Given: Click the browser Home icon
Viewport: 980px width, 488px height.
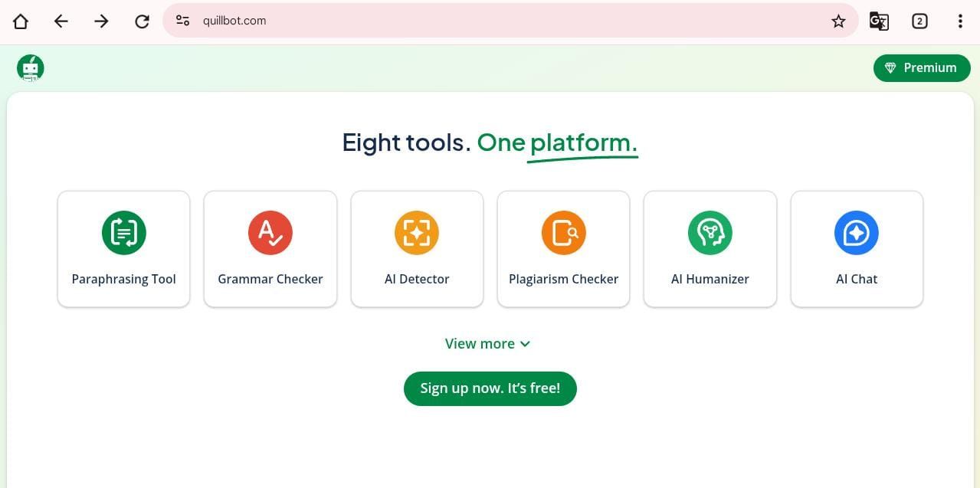Looking at the screenshot, I should coord(21,21).
